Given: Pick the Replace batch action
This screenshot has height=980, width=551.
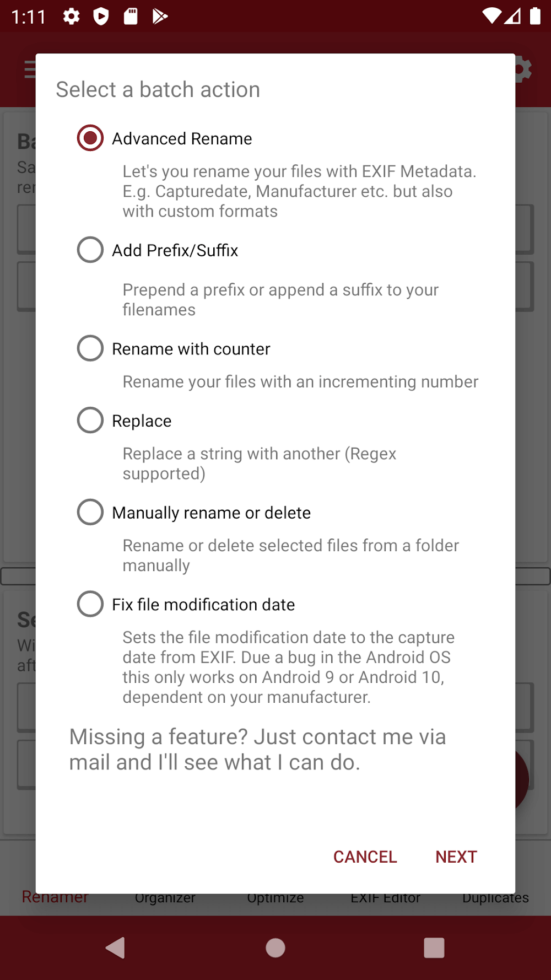Looking at the screenshot, I should (x=90, y=420).
